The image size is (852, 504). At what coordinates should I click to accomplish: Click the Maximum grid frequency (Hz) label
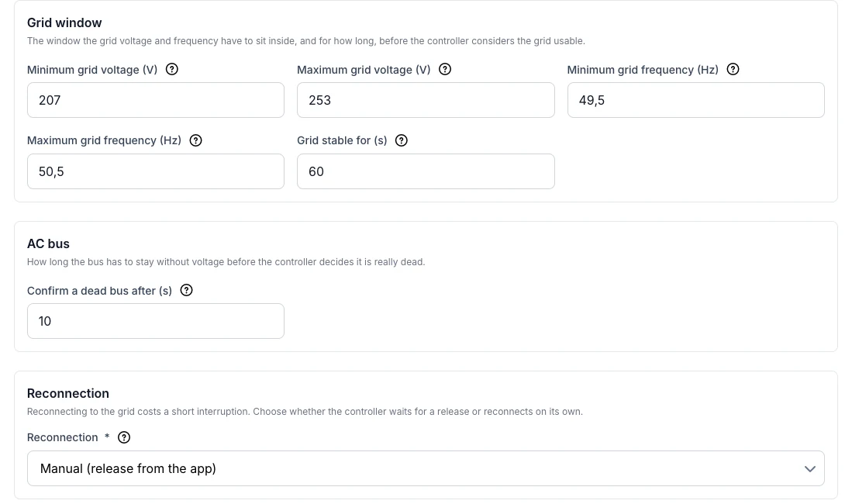[105, 140]
